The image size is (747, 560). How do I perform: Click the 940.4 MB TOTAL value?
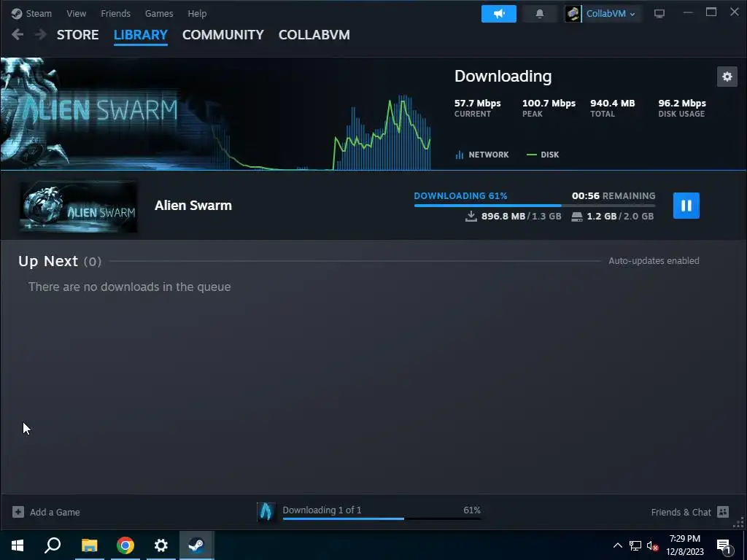click(x=613, y=104)
